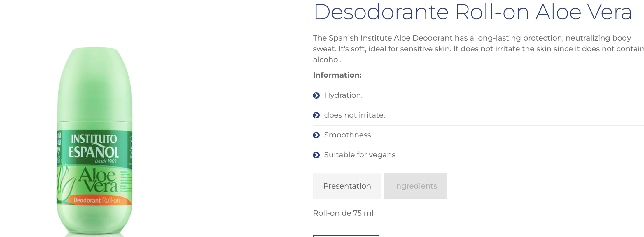Switch to the Ingredients tab
Viewport: 644px width, 237px height.
pyautogui.click(x=415, y=186)
